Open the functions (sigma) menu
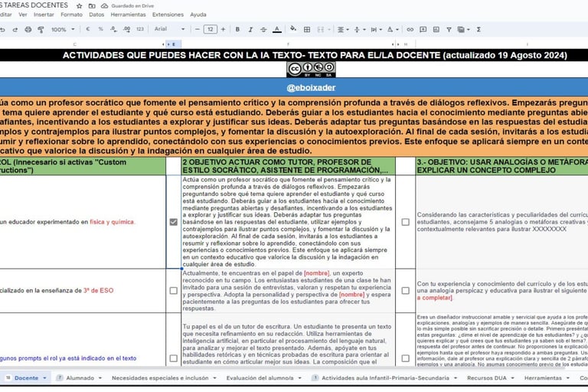The width and height of the screenshot is (588, 392). [x=479, y=29]
